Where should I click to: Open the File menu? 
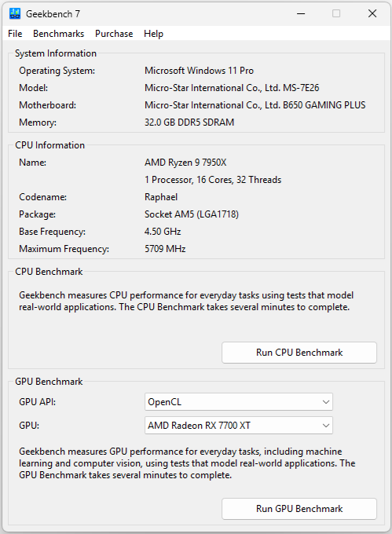(15, 34)
